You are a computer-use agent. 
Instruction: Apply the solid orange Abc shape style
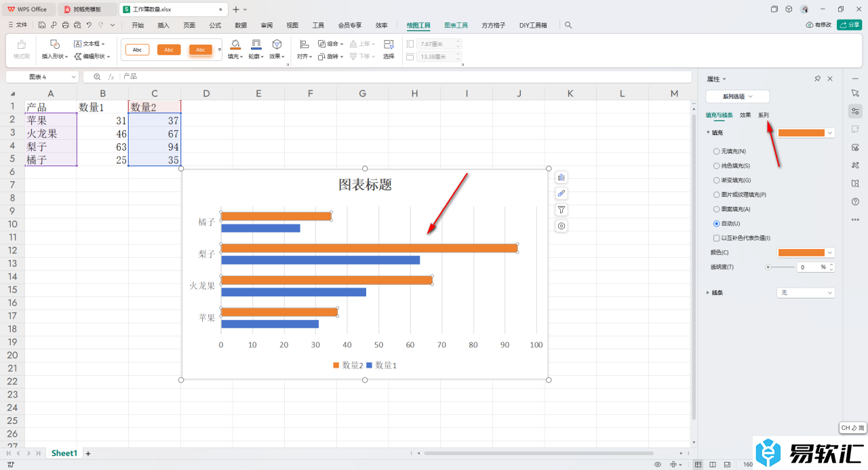pos(169,50)
